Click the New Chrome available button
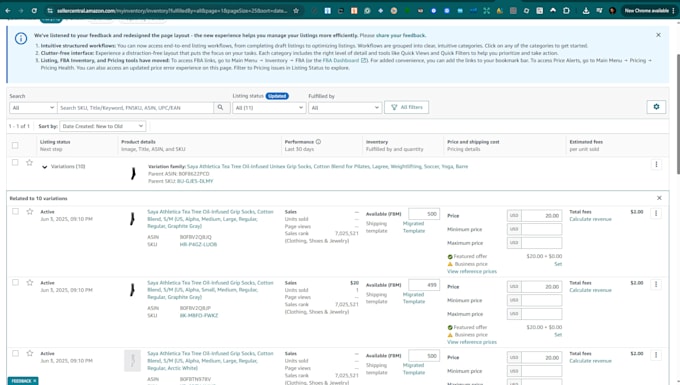This screenshot has height=385, width=680. coord(646,10)
